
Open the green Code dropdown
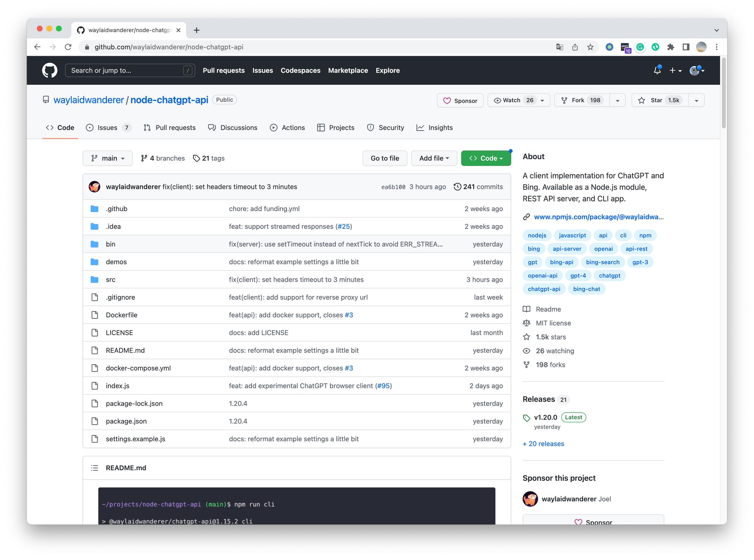[486, 158]
